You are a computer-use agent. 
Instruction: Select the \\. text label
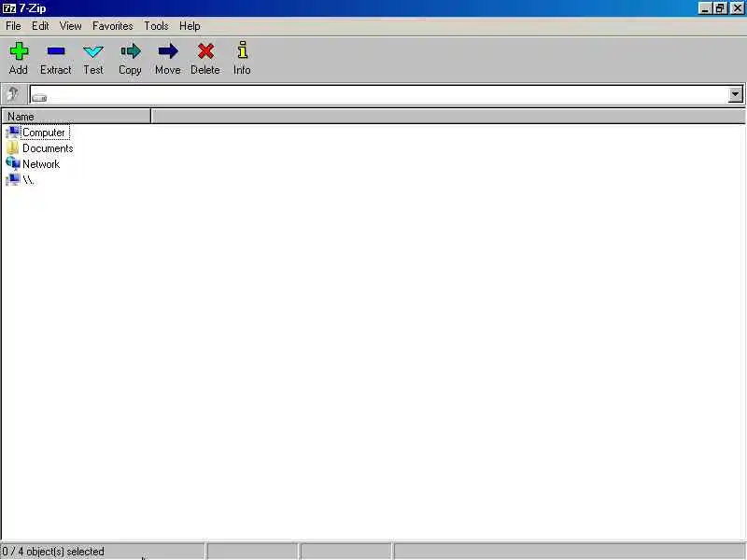[28, 179]
